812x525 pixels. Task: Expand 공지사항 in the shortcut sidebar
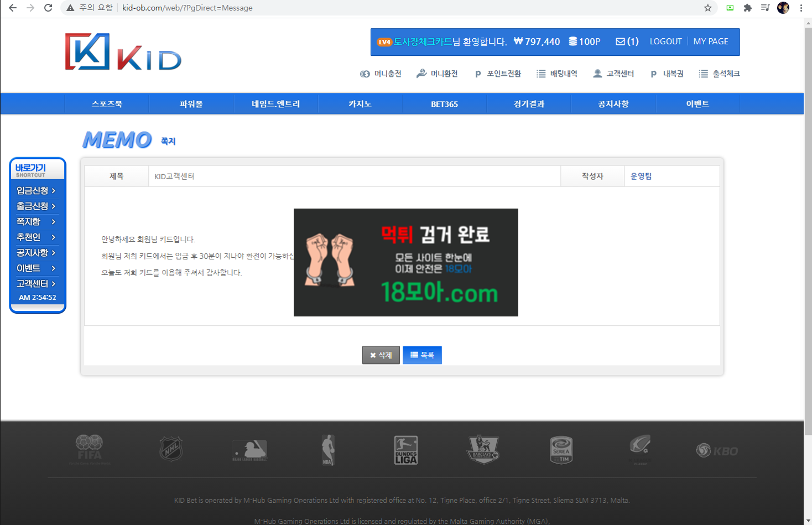(x=37, y=252)
